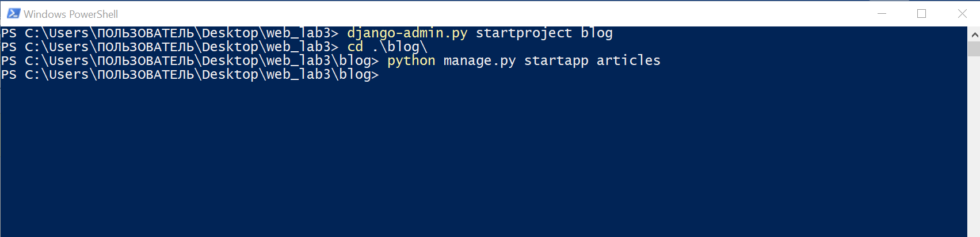Click the .\blog\ path argument
This screenshot has height=237, width=980.
pyautogui.click(x=399, y=47)
